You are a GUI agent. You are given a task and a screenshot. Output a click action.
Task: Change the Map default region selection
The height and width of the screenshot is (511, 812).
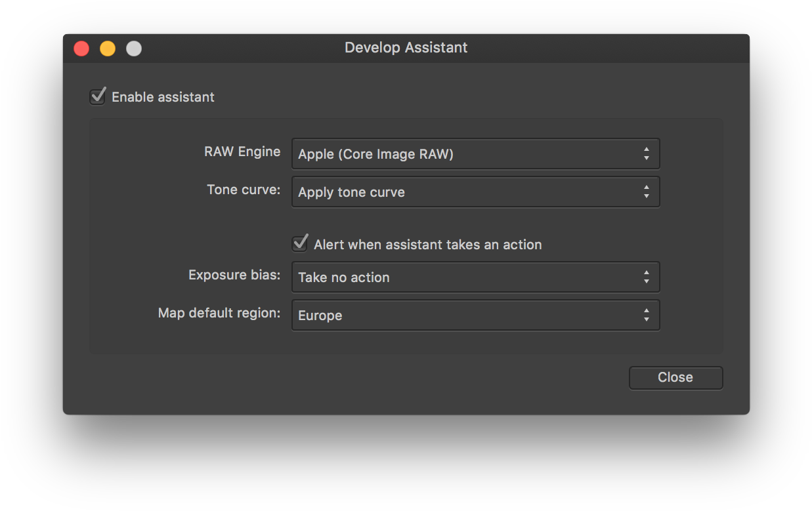click(476, 315)
